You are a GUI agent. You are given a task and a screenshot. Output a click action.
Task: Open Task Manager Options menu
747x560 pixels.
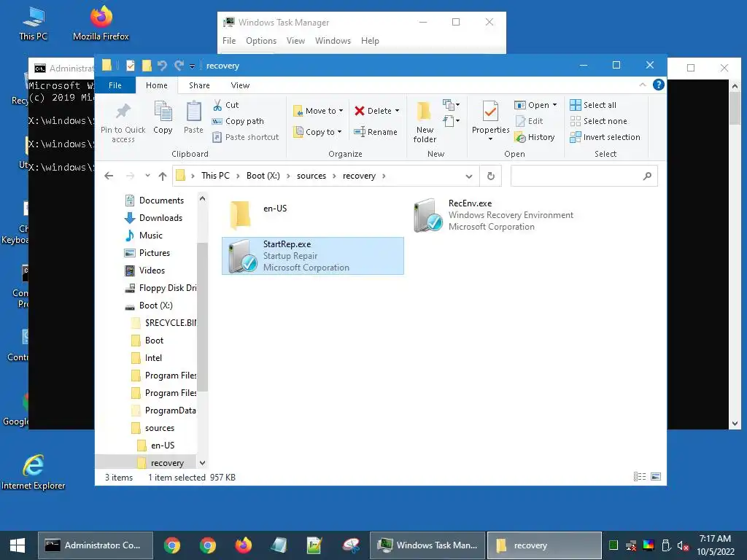click(x=261, y=41)
